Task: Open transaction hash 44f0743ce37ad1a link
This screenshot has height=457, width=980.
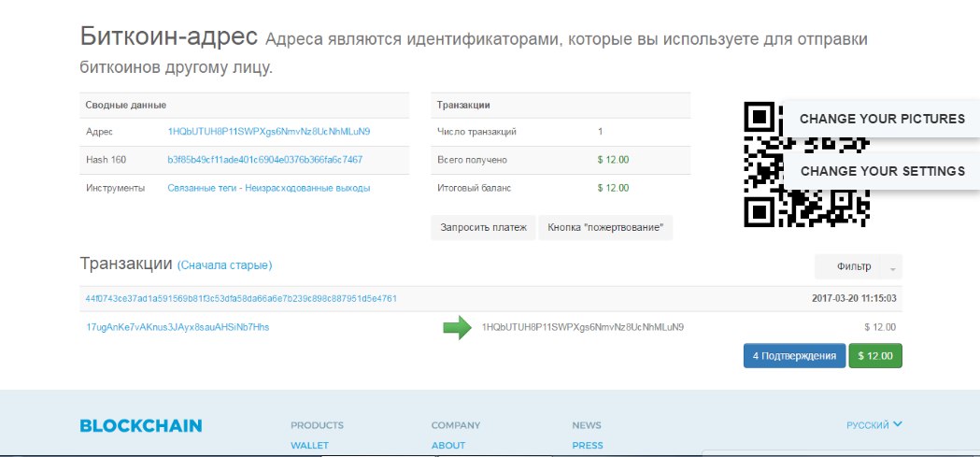Action: pos(241,299)
